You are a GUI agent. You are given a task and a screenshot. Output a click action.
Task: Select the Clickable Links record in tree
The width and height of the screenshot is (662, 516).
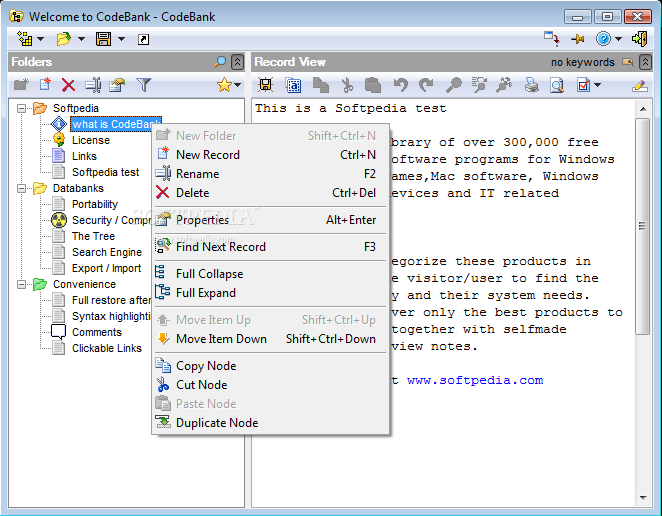106,348
